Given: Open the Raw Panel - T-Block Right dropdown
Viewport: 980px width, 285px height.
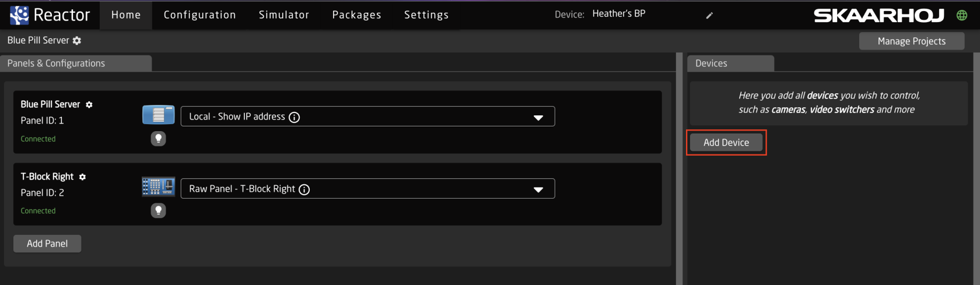Looking at the screenshot, I should click(367, 189).
